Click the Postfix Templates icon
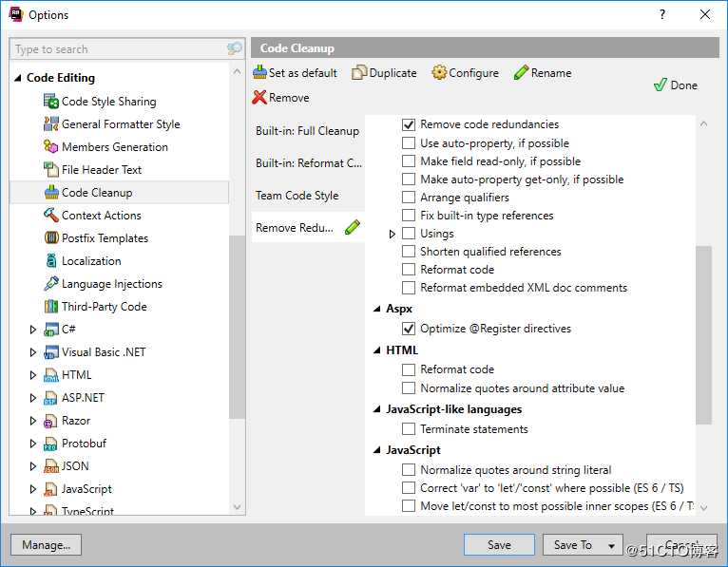The height and width of the screenshot is (567, 728). click(50, 237)
